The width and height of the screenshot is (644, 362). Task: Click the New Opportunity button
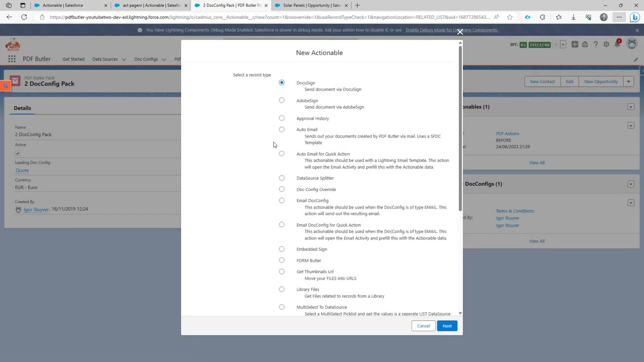tap(601, 81)
